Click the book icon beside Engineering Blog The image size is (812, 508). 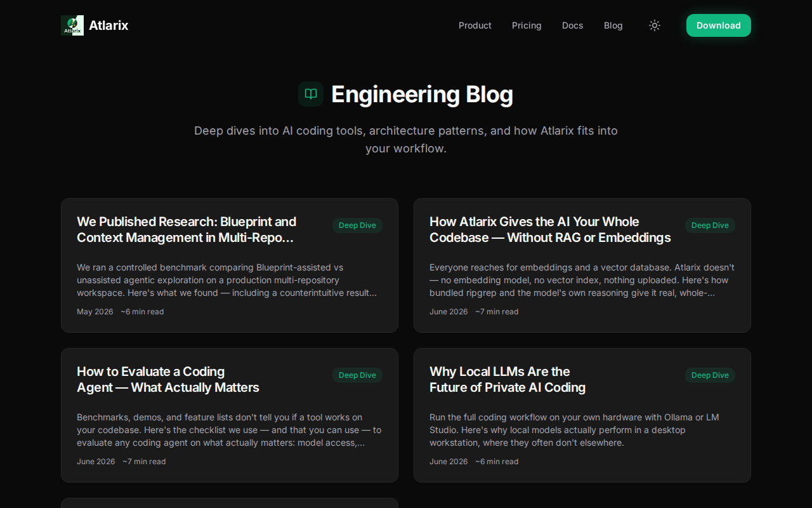tap(311, 94)
